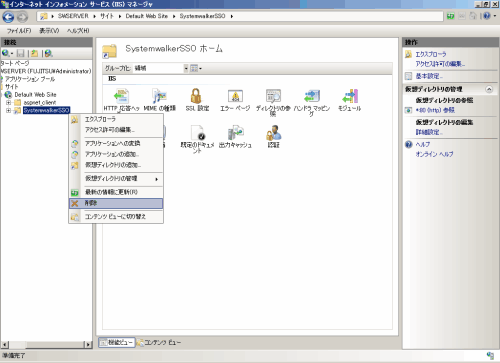This screenshot has width=500, height=363.
Task: Click the ヘルプ question mark icon in 操作 pane
Action: (409, 144)
